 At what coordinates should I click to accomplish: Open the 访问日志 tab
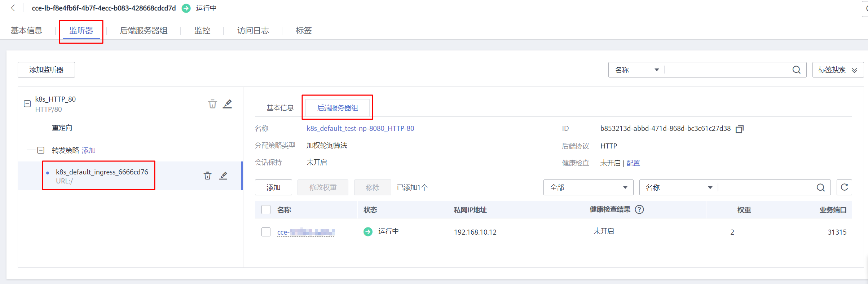tap(253, 31)
